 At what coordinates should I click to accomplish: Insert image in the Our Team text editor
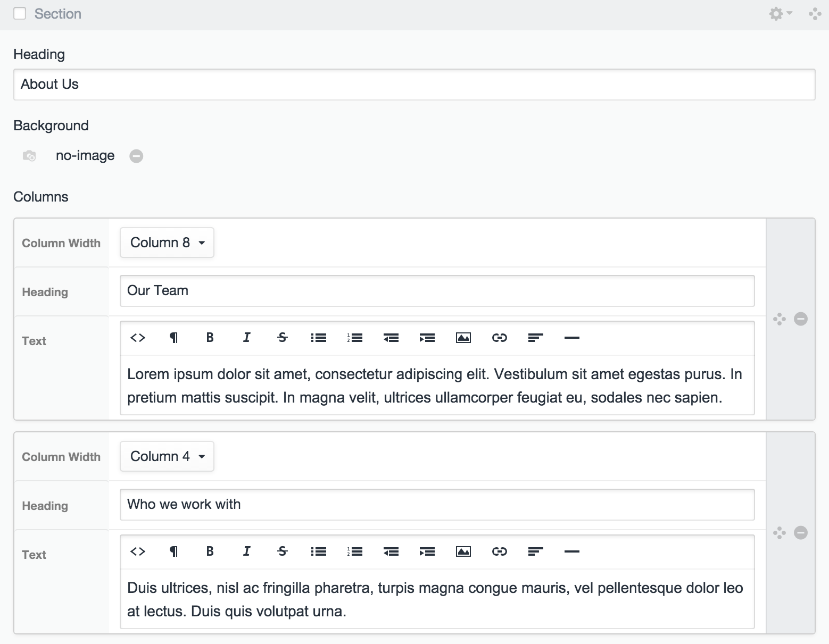[463, 338]
